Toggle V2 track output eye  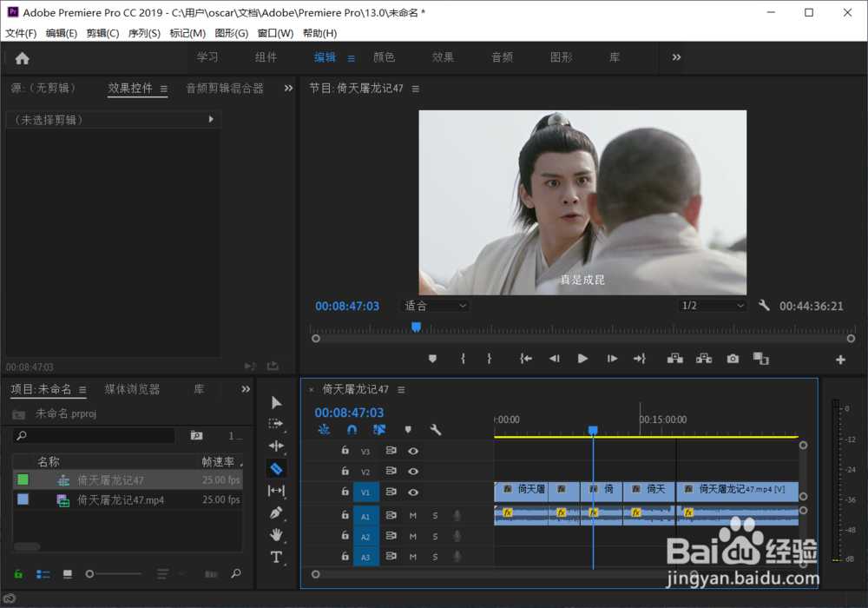(413, 472)
